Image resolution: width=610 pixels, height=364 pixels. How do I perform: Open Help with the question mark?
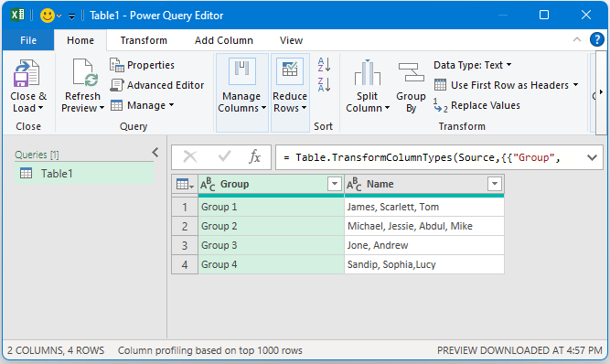click(597, 39)
